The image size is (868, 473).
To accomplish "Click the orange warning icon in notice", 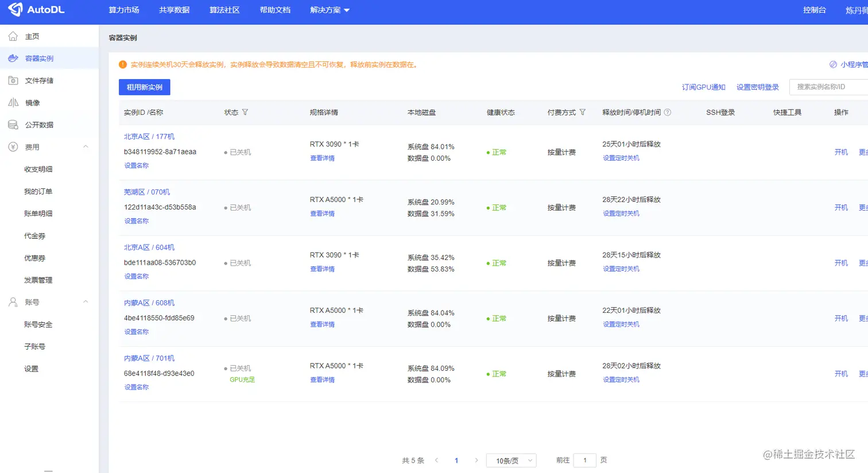I will coord(123,65).
